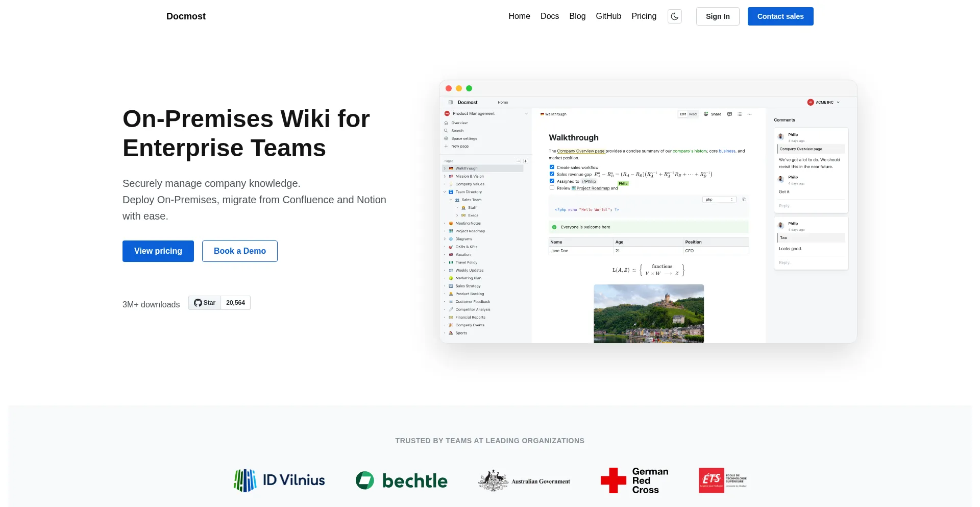Click the Overview home icon in sidebar

(446, 123)
